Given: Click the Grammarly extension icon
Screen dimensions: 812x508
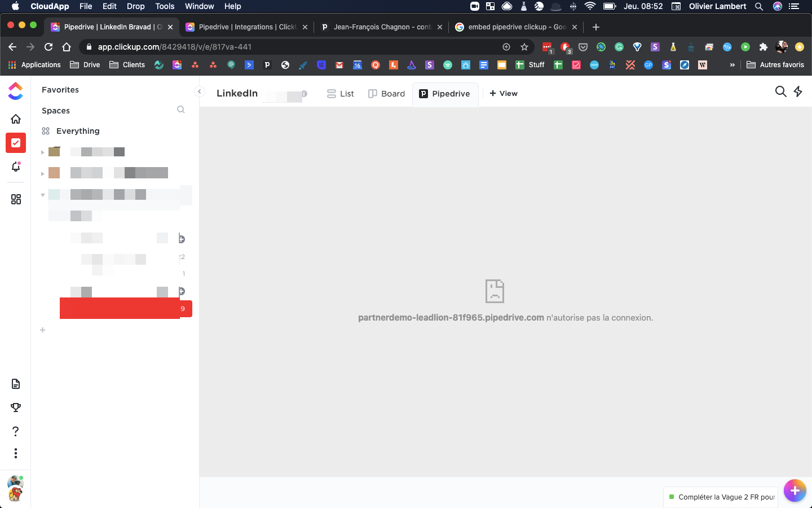Looking at the screenshot, I should [619, 47].
